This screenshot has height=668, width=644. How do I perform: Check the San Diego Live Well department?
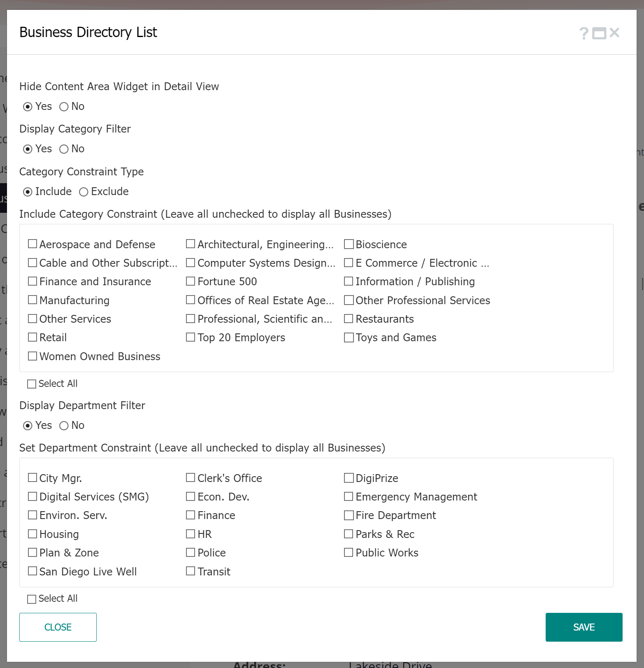pos(33,571)
